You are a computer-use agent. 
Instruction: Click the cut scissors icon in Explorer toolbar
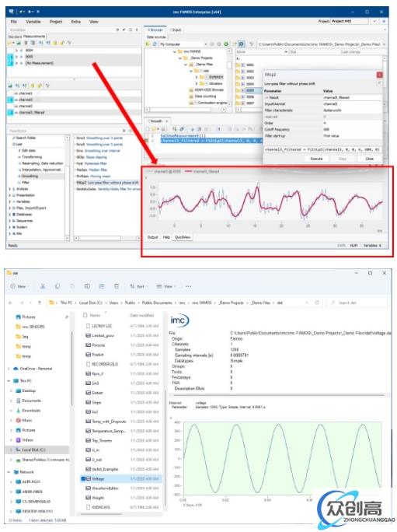(43, 286)
